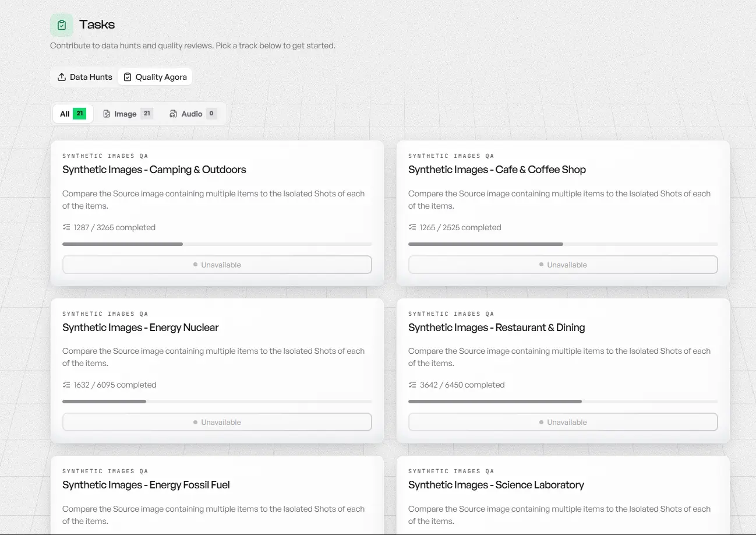The image size is (756, 535).
Task: Click the green 21 badge on All
Action: (80, 114)
